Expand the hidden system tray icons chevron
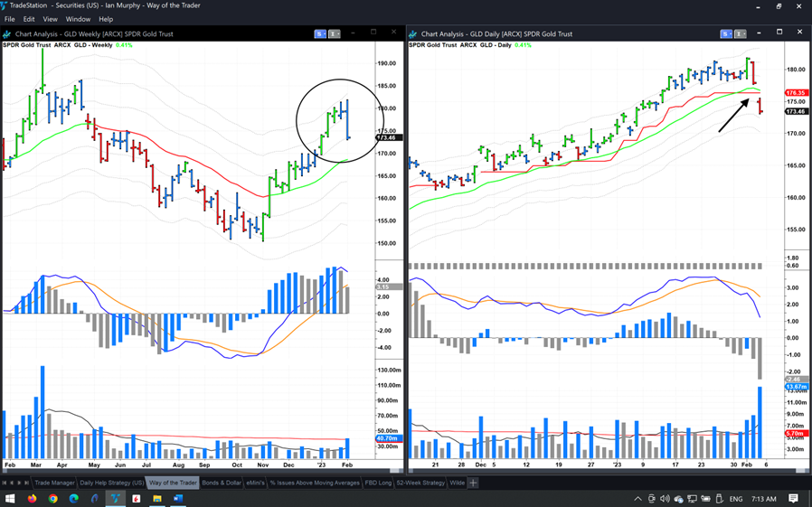The width and height of the screenshot is (812, 507). pos(637,499)
